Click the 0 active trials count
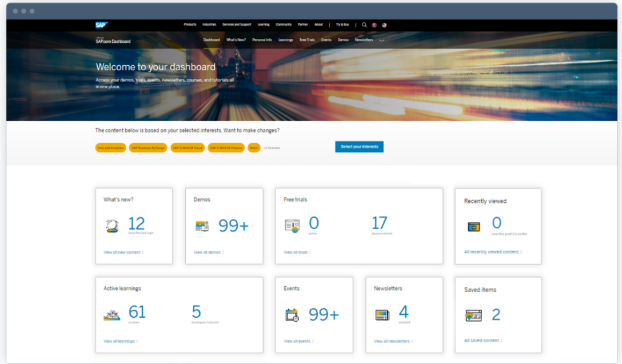Viewport: 622px width, 364px height. click(314, 223)
